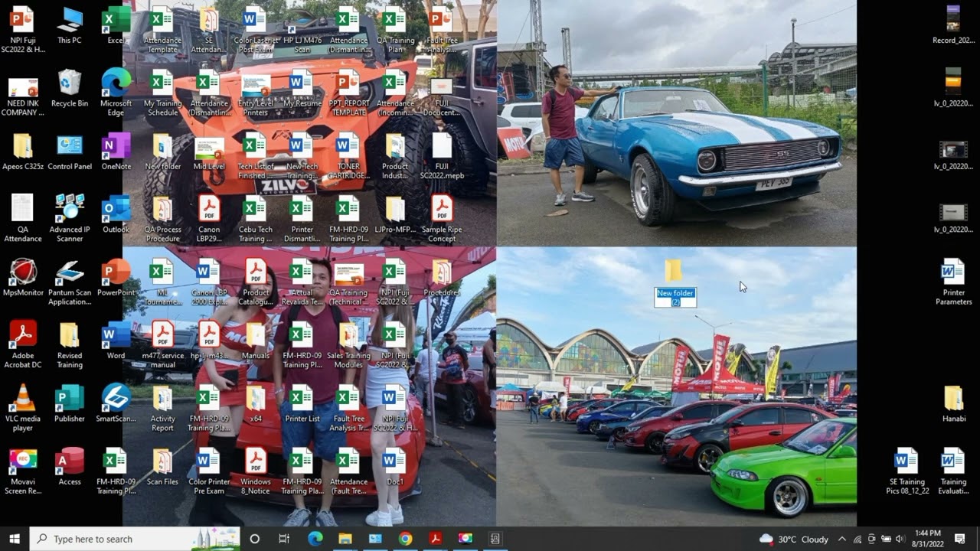Viewport: 980px width, 551px height.
Task: Select the SE Training Pics document
Action: pyautogui.click(x=906, y=471)
